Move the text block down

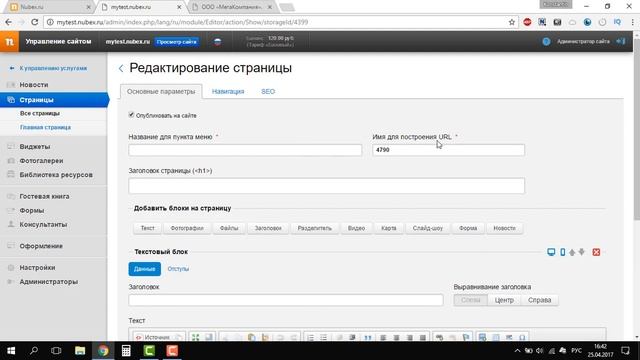(x=582, y=252)
